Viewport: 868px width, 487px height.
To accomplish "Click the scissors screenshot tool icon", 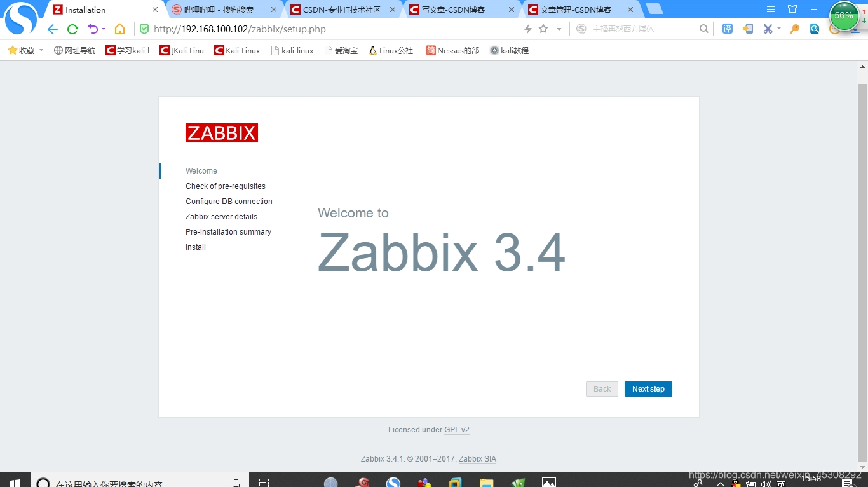I will coord(768,29).
